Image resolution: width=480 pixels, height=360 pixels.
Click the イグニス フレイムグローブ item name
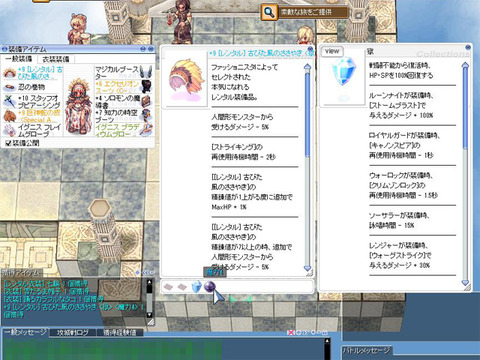39,130
